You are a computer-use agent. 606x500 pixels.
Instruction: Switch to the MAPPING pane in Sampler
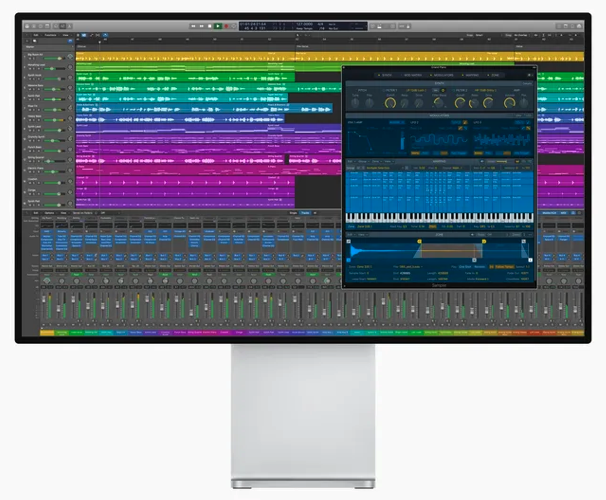pyautogui.click(x=470, y=75)
